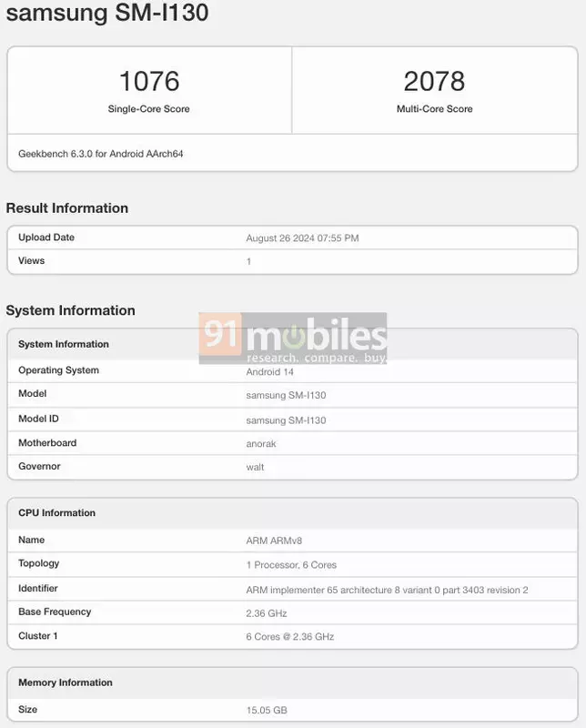This screenshot has height=728, width=586.
Task: Click the System Information section heading
Action: click(71, 310)
